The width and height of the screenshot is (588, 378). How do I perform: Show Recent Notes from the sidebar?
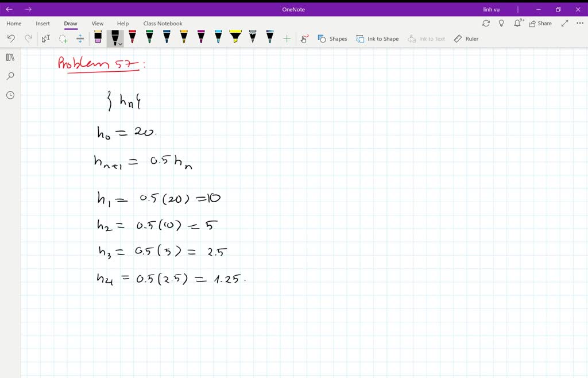point(9,95)
